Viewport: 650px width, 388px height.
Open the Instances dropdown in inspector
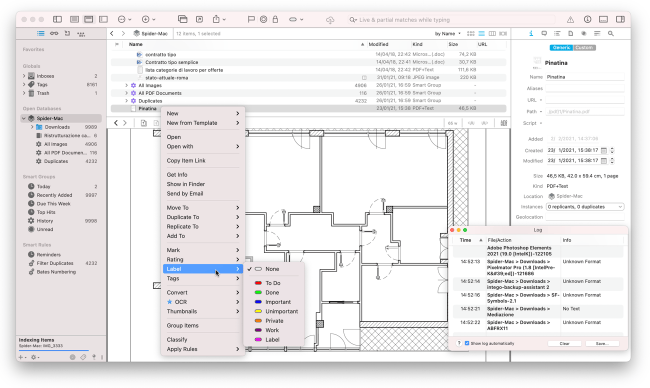(x=585, y=206)
